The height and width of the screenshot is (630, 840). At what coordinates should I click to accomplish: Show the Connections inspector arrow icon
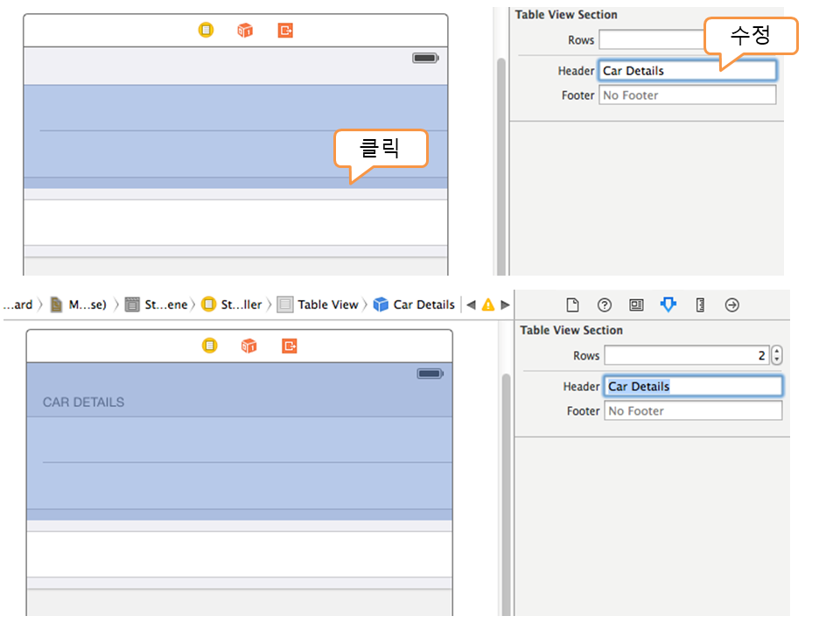pyautogui.click(x=732, y=304)
